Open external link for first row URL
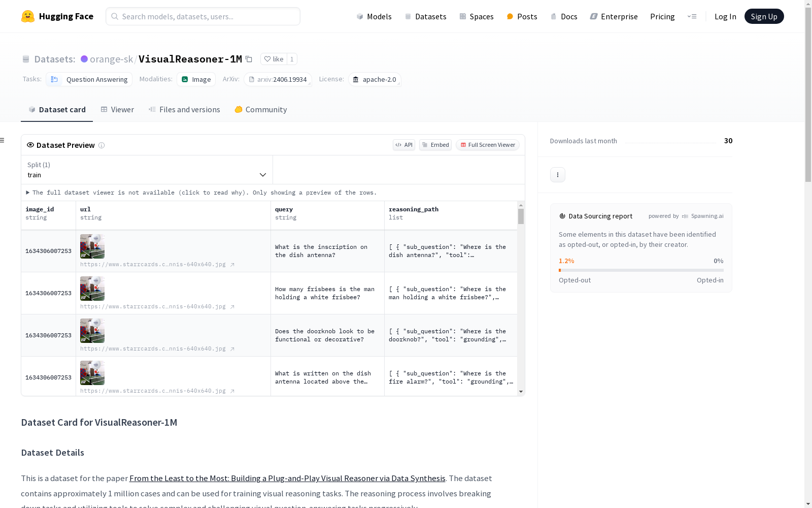The width and height of the screenshot is (812, 508). pyautogui.click(x=232, y=265)
